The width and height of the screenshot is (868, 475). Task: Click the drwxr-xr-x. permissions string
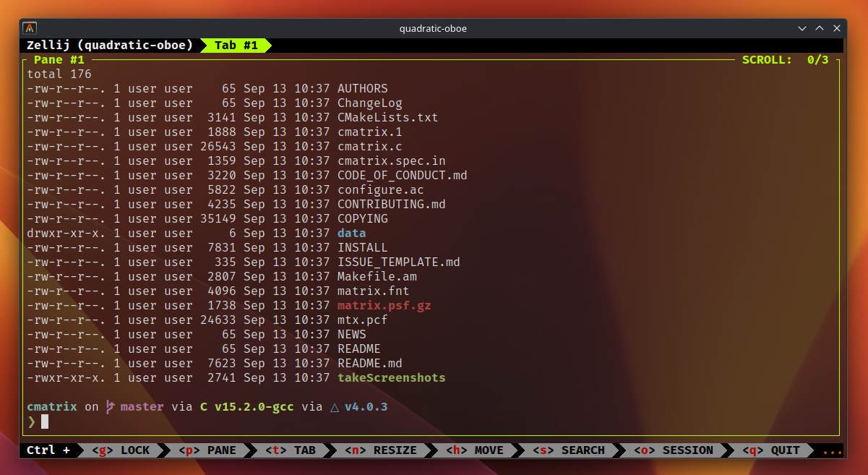click(x=66, y=234)
